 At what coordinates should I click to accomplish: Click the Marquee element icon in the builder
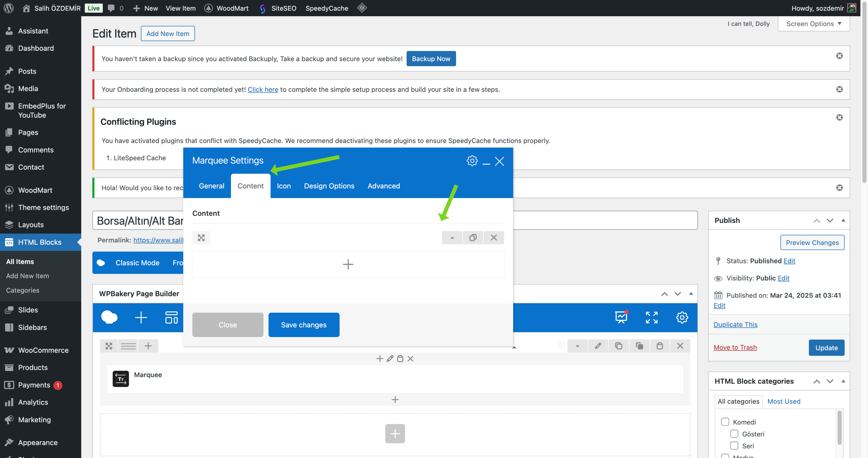pyautogui.click(x=121, y=379)
